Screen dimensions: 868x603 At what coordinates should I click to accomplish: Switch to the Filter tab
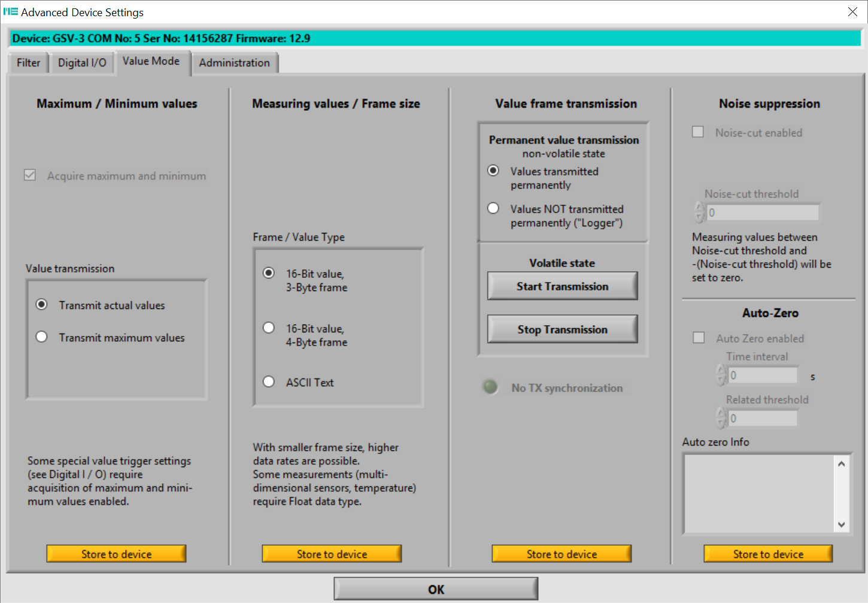point(28,63)
